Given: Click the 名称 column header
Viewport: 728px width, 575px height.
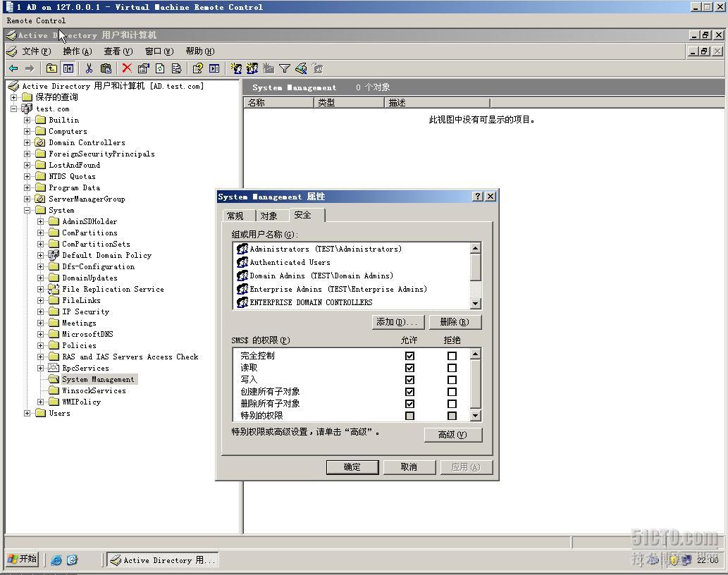Looking at the screenshot, I should 278,103.
